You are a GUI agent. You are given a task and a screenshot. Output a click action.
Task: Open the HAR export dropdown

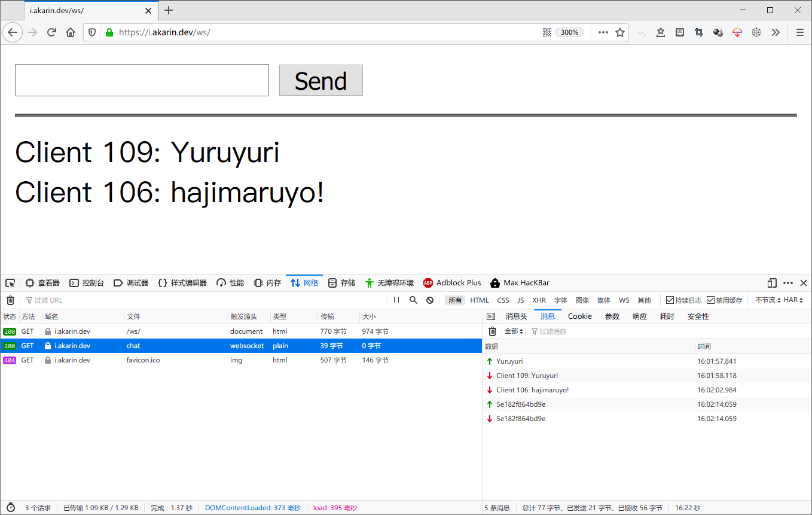[792, 300]
